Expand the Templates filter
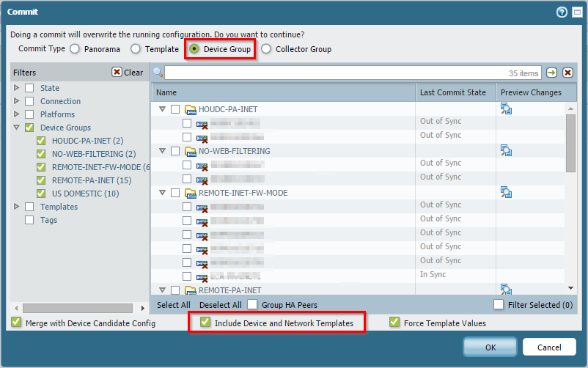 pyautogui.click(x=17, y=207)
